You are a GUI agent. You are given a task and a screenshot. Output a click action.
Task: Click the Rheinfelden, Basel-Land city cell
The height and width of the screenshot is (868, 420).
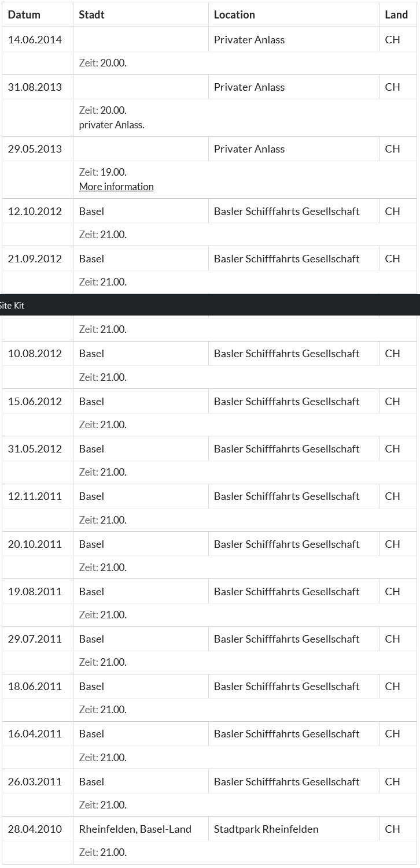pyautogui.click(x=135, y=829)
